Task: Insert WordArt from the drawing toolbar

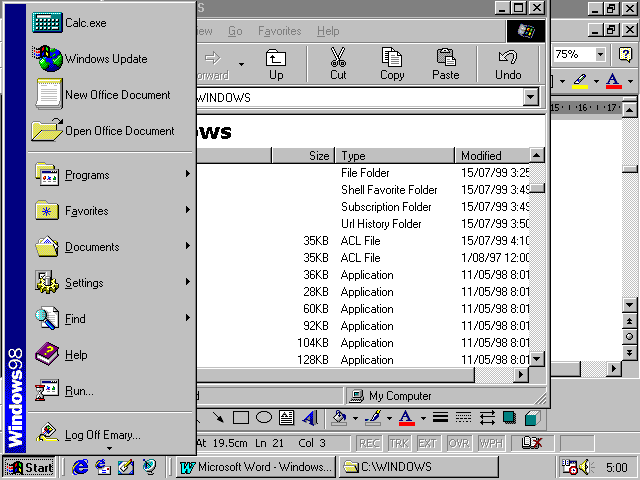Action: coord(310,418)
